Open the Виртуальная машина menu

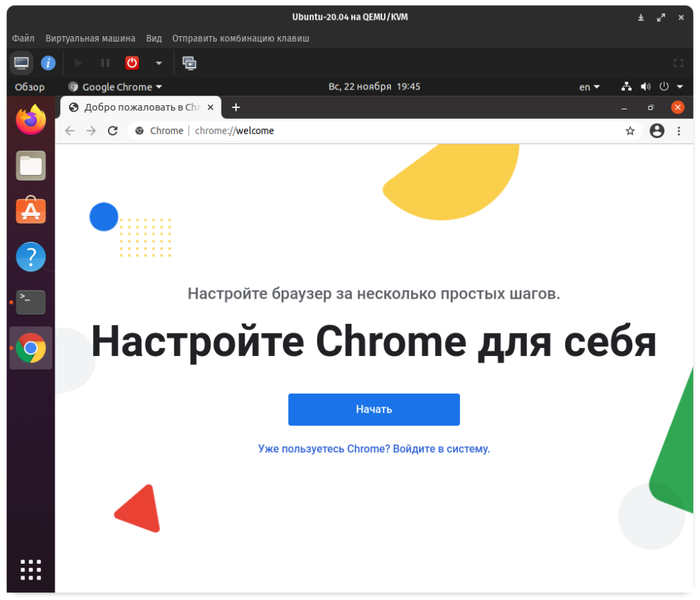pos(90,38)
